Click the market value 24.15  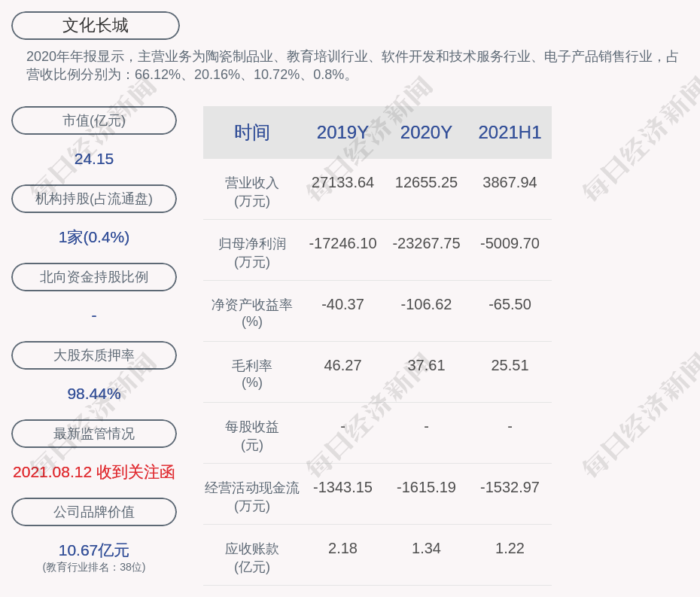[94, 159]
